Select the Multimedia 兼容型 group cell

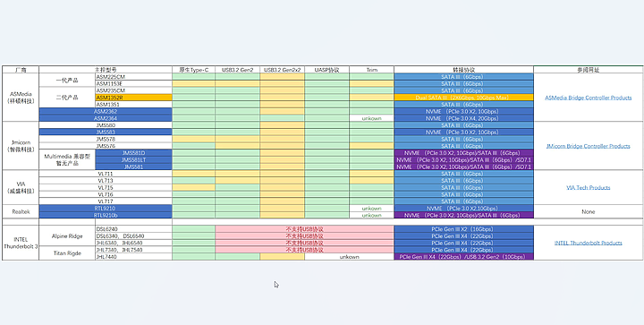click(x=67, y=160)
